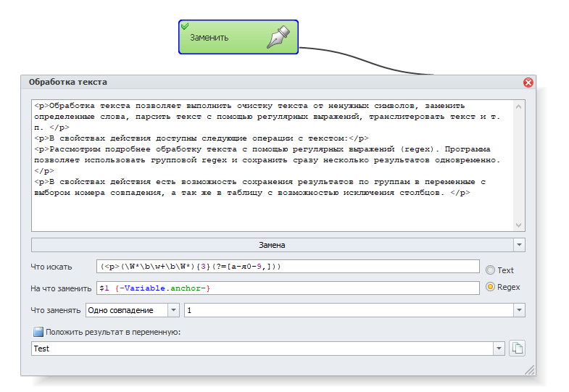The height and width of the screenshot is (392, 569).
Task: Select the Text radio option
Action: [490, 270]
